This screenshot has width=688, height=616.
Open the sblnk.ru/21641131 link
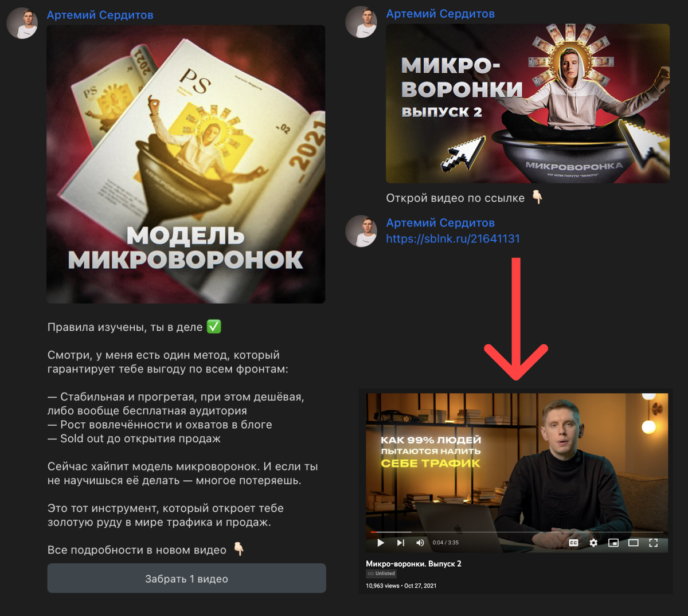[453, 238]
